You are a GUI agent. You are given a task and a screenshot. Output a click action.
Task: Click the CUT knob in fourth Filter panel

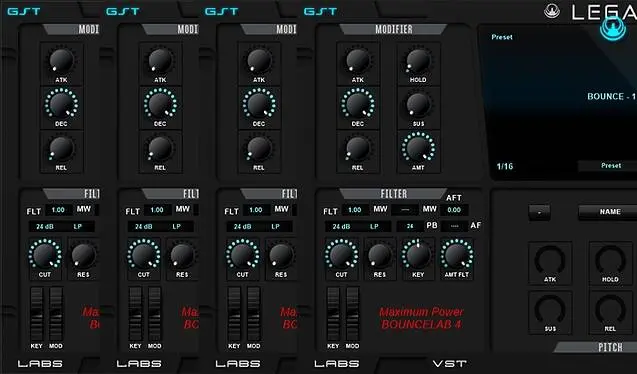coord(341,255)
